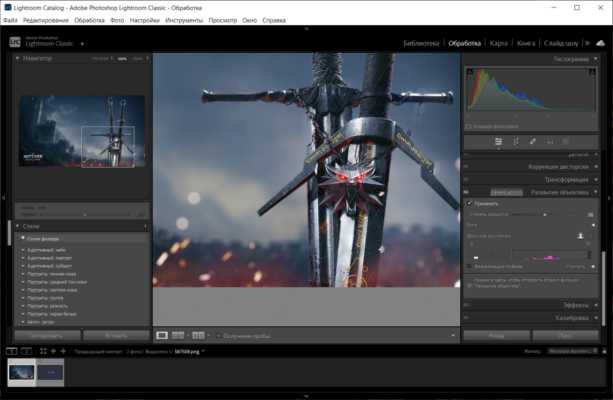Select second filmstrip thumbnail
Screen dimensions: 613x400
(x=50, y=372)
